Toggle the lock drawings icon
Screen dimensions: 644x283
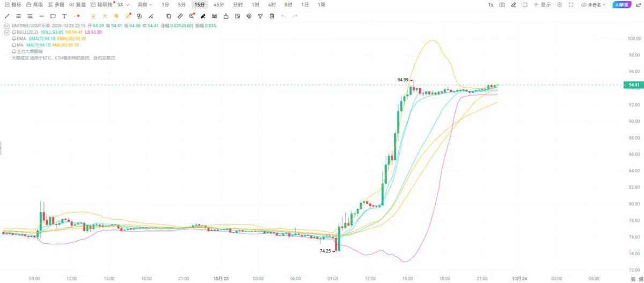226,16
